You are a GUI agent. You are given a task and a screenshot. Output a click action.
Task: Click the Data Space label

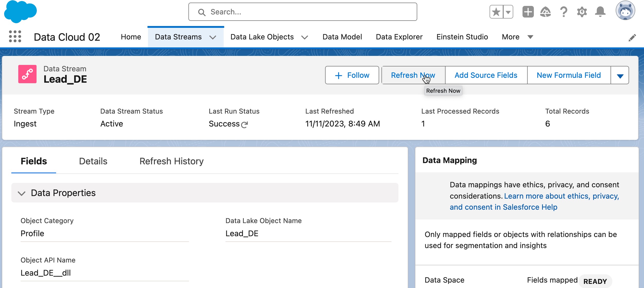445,280
